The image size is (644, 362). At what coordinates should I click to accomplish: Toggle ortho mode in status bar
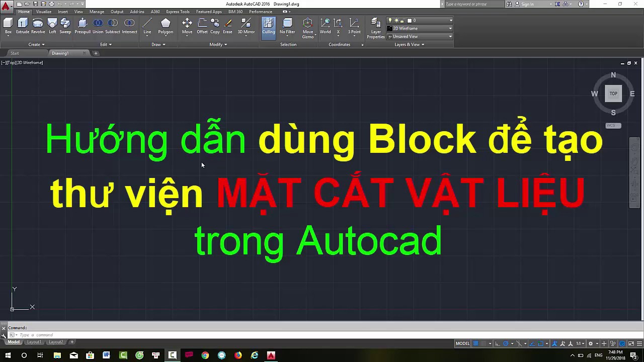498,343
